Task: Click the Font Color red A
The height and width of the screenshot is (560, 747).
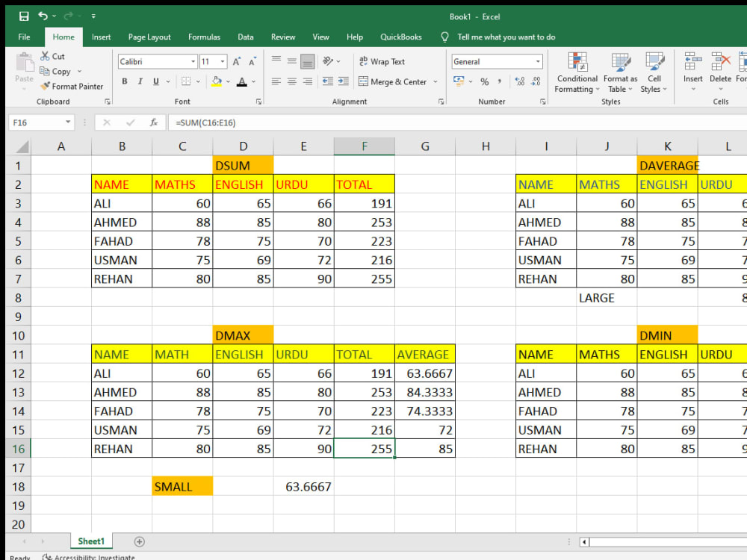Action: point(242,81)
